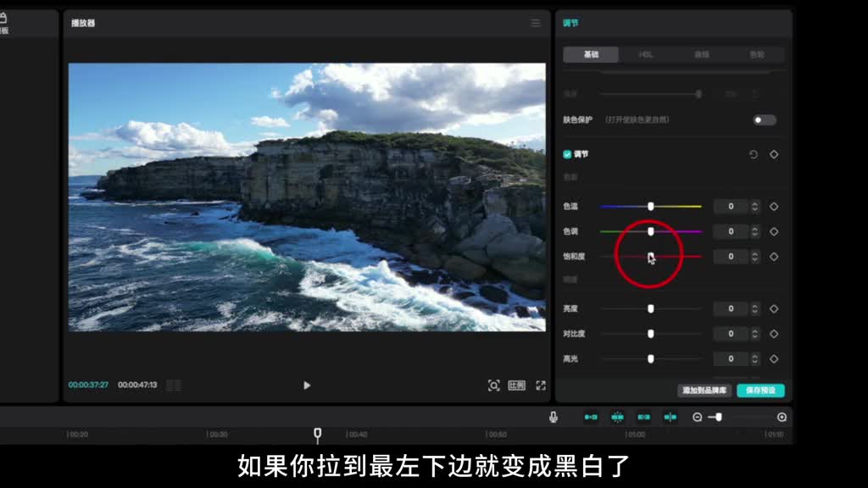868x488 pixels.
Task: Click the 色调 value stepper arrows
Action: pyautogui.click(x=755, y=231)
